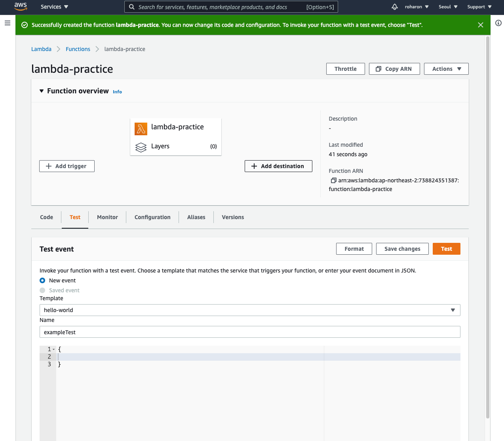Click the Add destination button
The width and height of the screenshot is (504, 441).
(x=278, y=166)
